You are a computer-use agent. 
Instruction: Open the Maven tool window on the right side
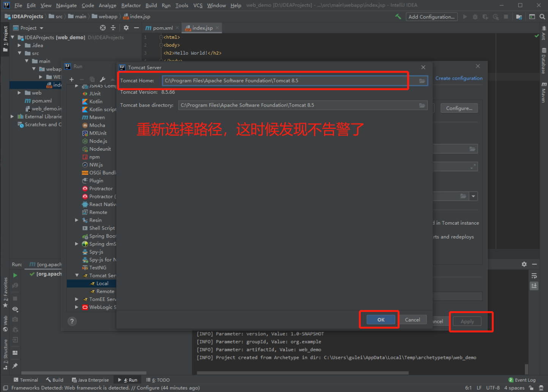(x=544, y=93)
